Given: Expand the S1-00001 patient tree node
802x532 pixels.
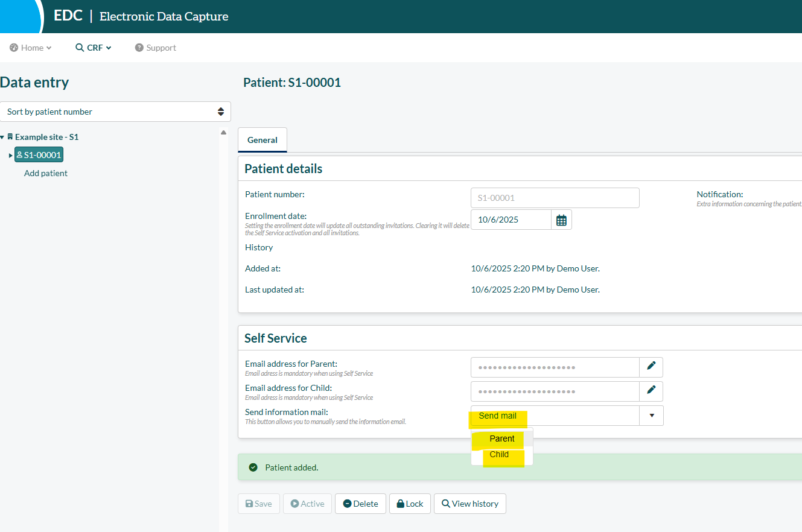Looking at the screenshot, I should click(x=11, y=156).
